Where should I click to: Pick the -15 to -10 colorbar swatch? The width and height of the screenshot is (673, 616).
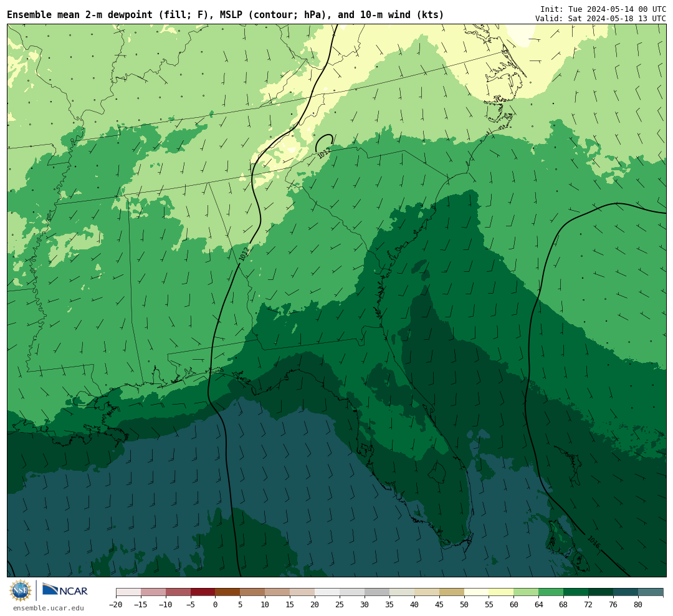[x=153, y=592]
